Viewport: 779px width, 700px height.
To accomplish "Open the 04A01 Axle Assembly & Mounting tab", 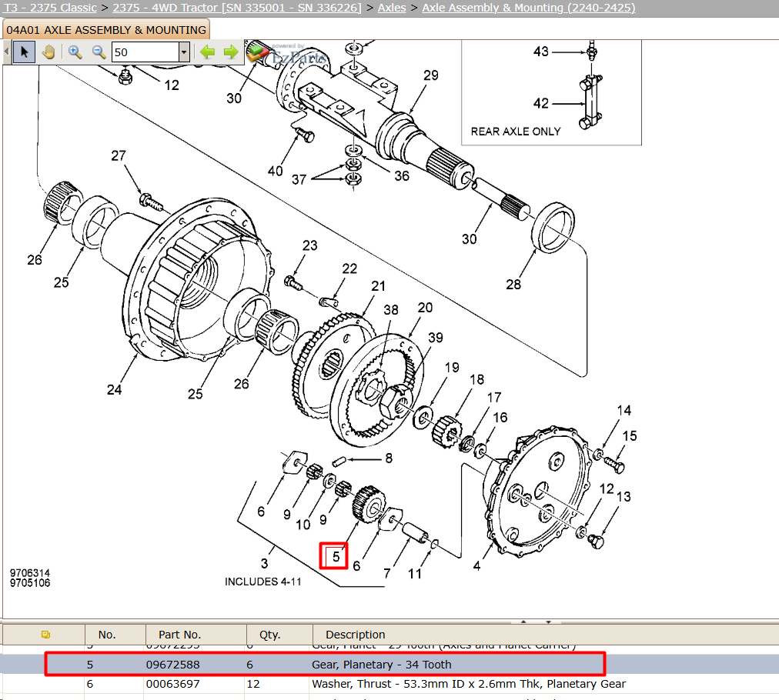I will coord(106,30).
